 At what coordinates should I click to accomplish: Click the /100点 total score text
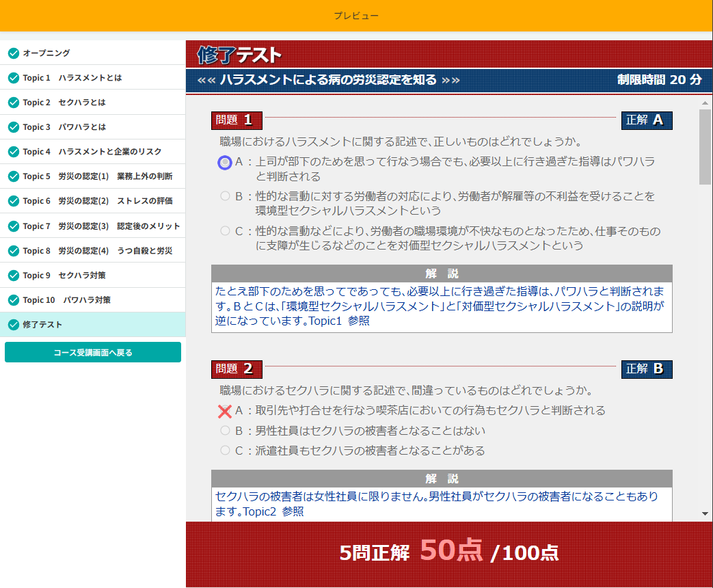524,553
